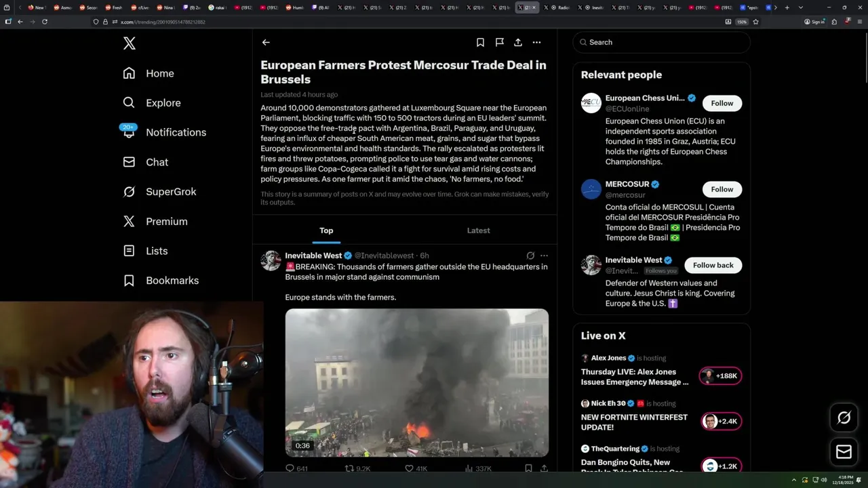Viewport: 868px width, 488px height.
Task: Follow European Chess Union
Action: tap(722, 103)
